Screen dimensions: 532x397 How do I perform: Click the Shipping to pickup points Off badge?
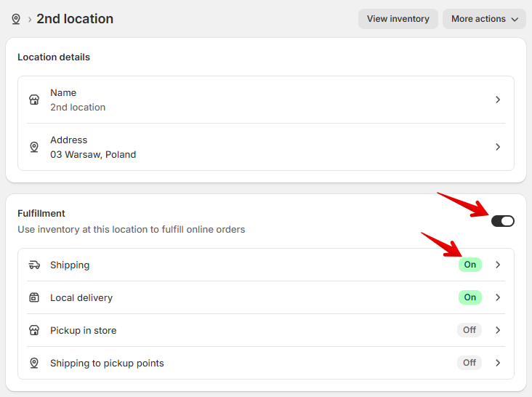click(x=469, y=363)
